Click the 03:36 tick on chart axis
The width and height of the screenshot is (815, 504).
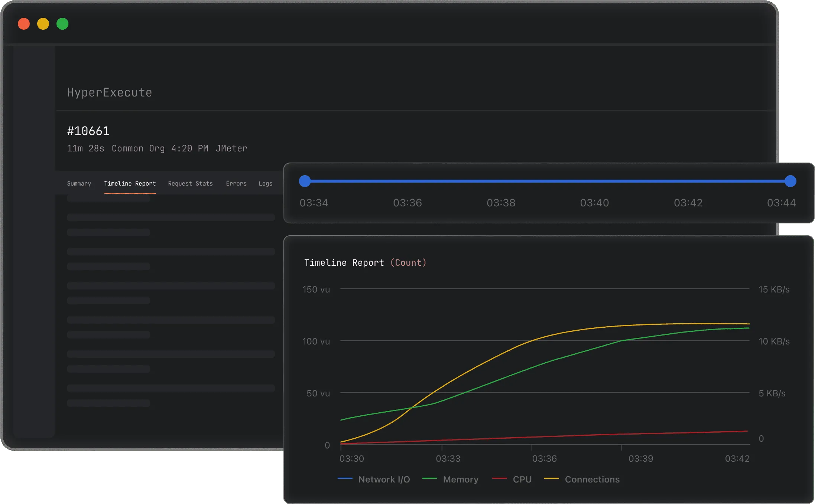pos(544,458)
